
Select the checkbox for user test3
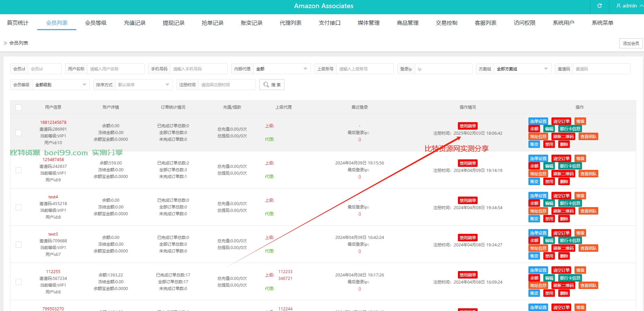19,244
